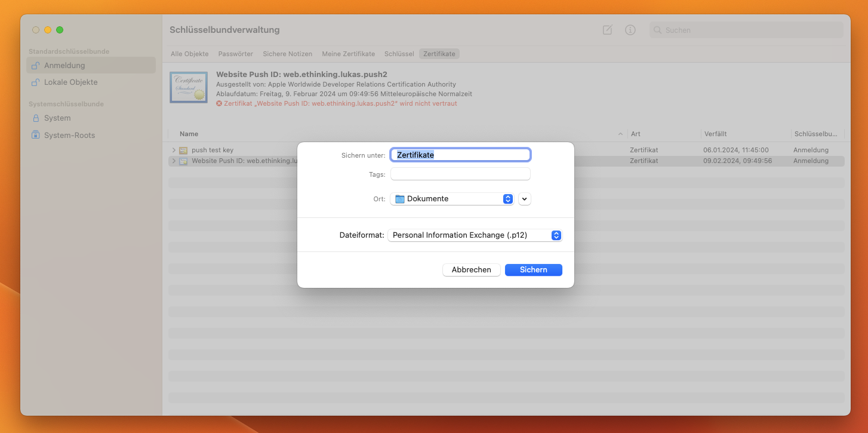Select the Zertifikate tab
The width and height of the screenshot is (868, 433).
(x=439, y=54)
